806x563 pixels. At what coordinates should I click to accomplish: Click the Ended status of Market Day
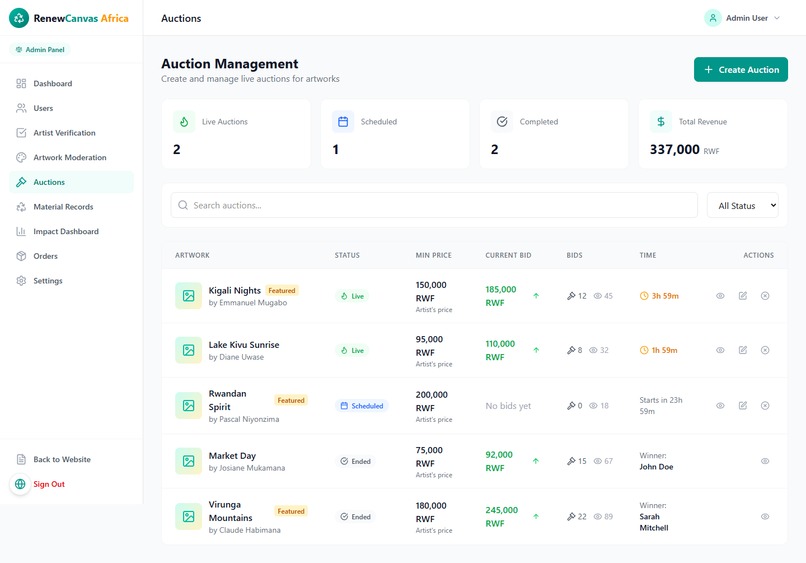355,461
